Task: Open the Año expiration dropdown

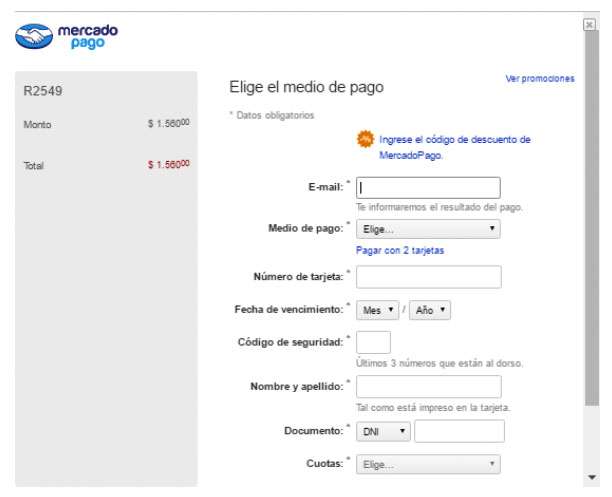Action: [430, 310]
